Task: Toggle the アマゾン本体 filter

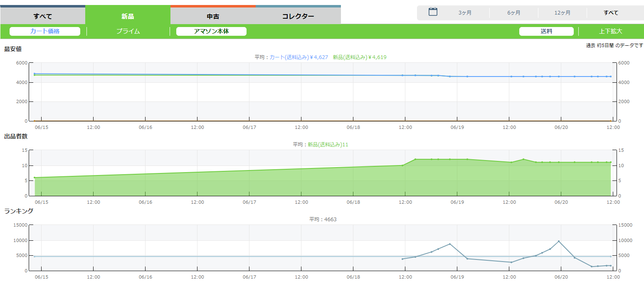Action: pos(211,31)
